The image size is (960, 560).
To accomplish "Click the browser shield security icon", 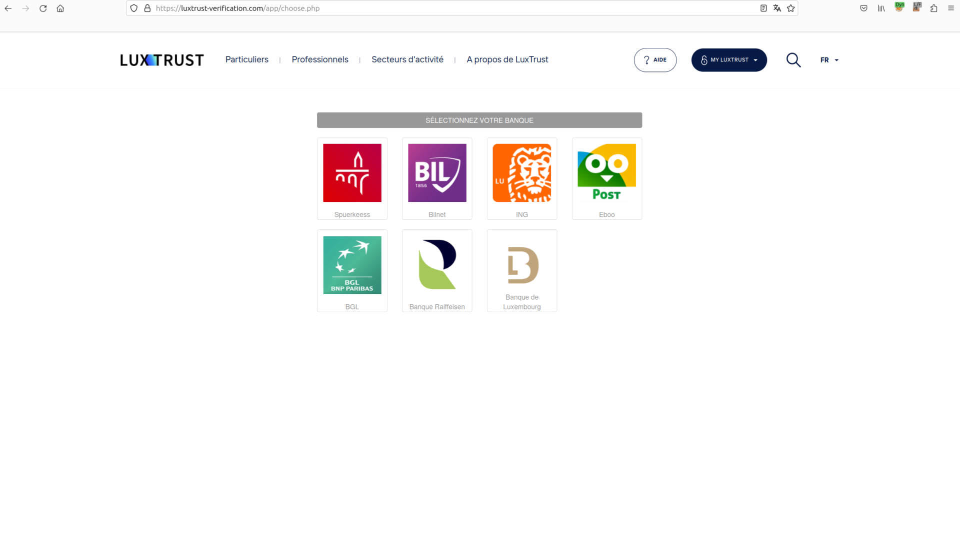I will (x=133, y=8).
